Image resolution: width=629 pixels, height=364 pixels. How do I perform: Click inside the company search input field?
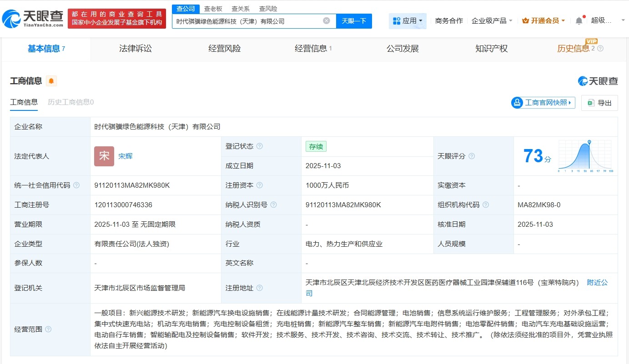[246, 21]
